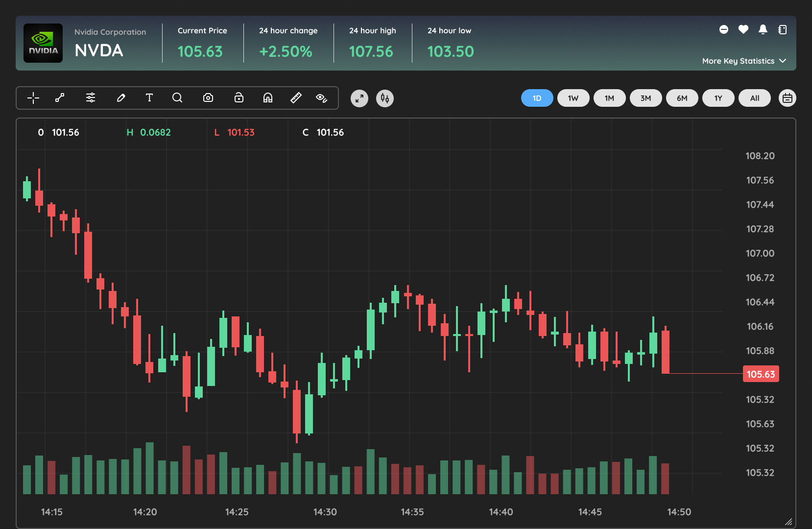Click the 108.20 price axis label

pos(760,156)
